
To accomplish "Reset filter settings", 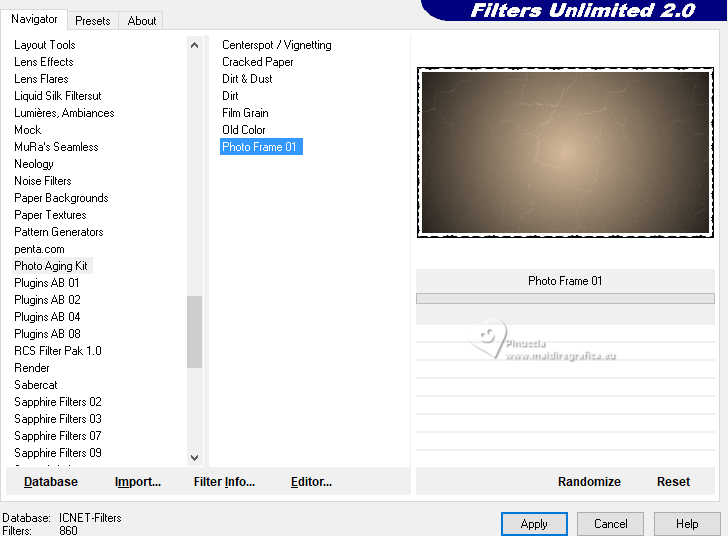I will (x=673, y=482).
